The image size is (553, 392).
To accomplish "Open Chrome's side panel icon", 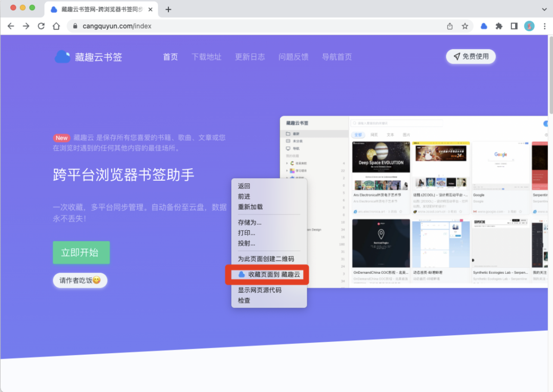I will [514, 25].
